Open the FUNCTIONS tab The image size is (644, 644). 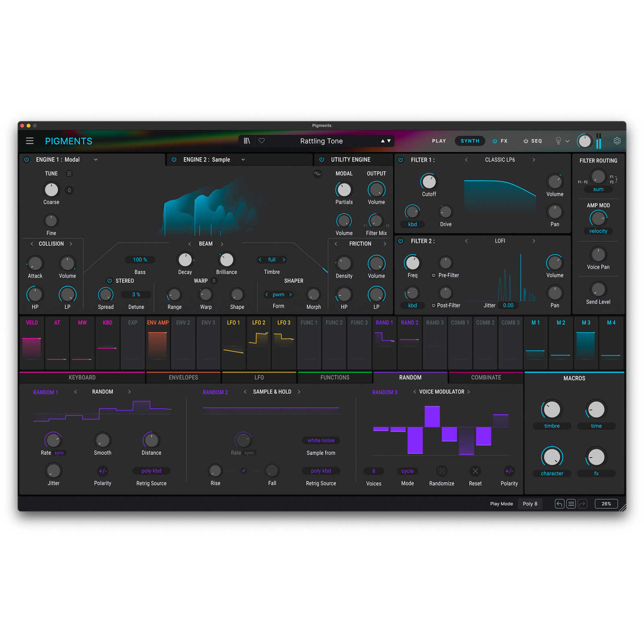tap(335, 378)
